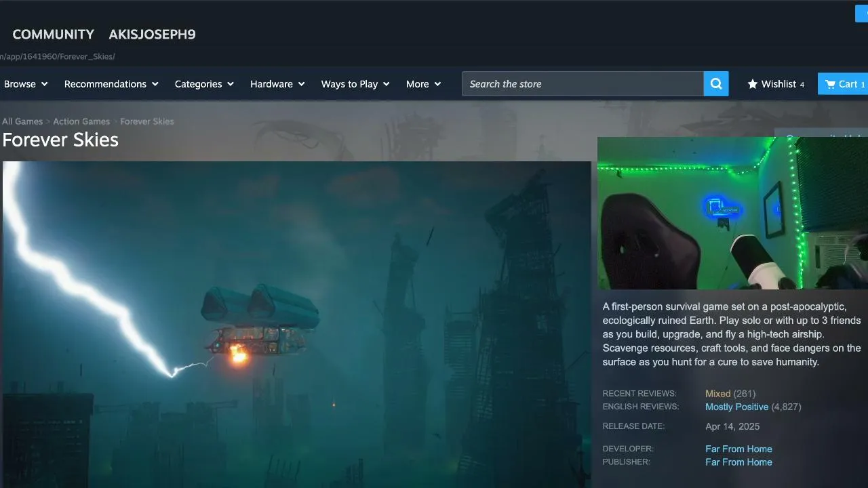The height and width of the screenshot is (488, 868).
Task: Open the Recommendations dropdown
Action: (111, 84)
